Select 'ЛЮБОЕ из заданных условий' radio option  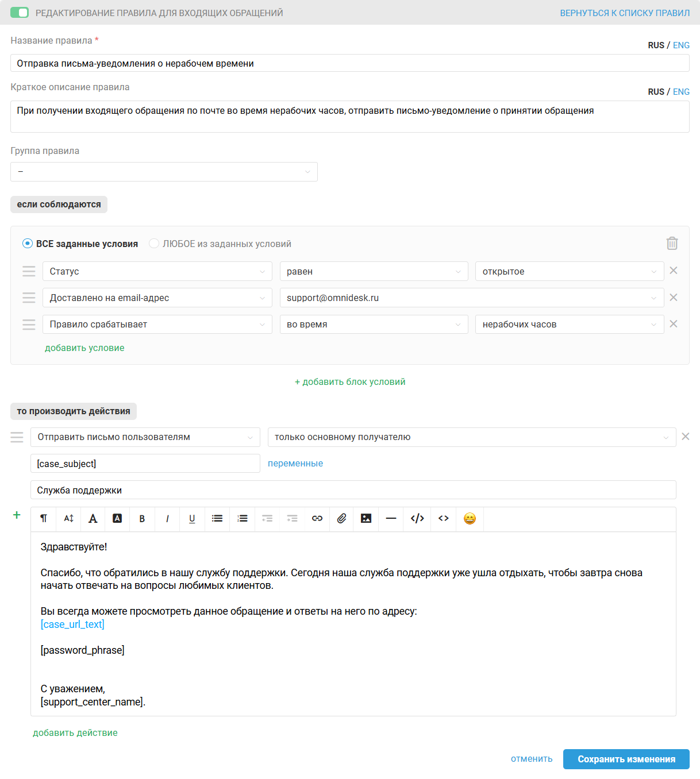[x=154, y=244]
